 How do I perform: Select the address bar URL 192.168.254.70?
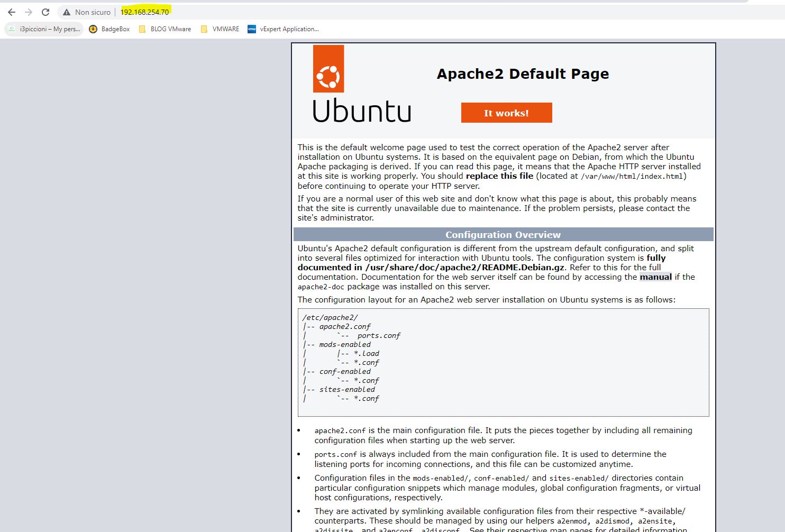pos(144,12)
